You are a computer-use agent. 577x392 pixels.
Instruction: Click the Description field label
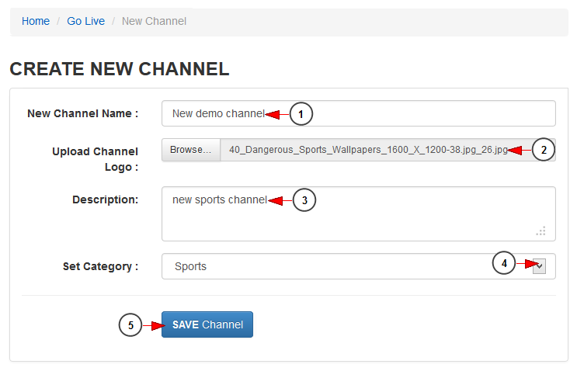pyautogui.click(x=106, y=199)
